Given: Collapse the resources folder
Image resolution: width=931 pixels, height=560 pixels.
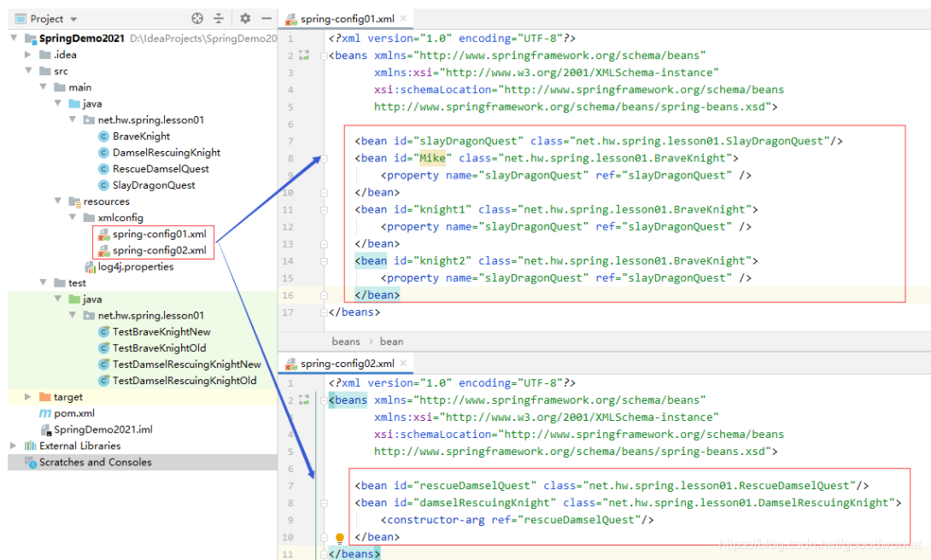Looking at the screenshot, I should click(57, 201).
